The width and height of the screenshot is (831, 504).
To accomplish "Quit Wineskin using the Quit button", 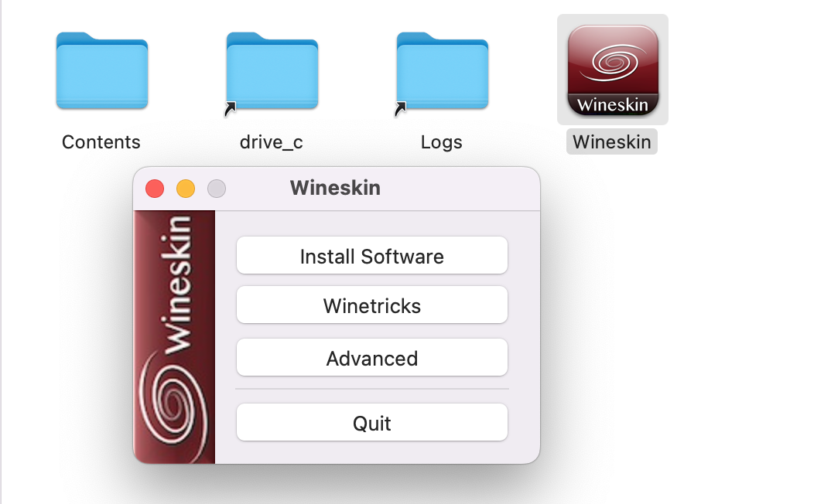I will pyautogui.click(x=371, y=422).
